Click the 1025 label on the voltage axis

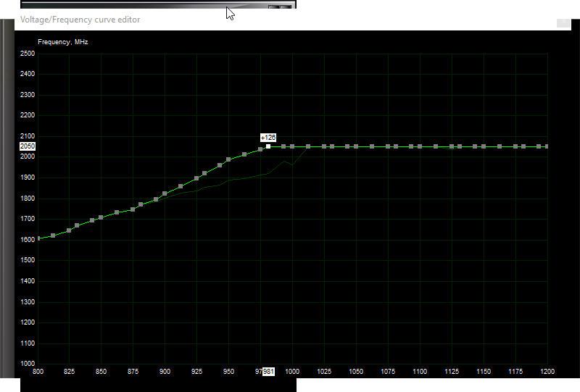(324, 371)
